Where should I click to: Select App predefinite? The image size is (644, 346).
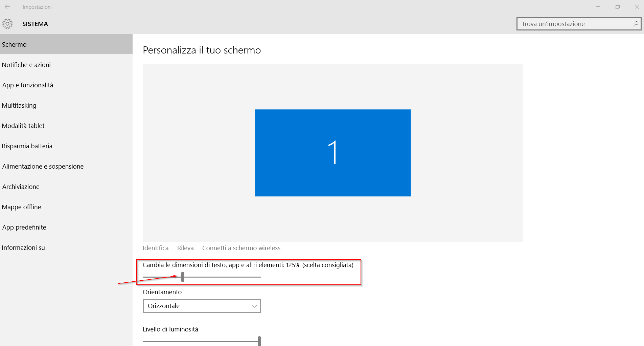point(66,227)
